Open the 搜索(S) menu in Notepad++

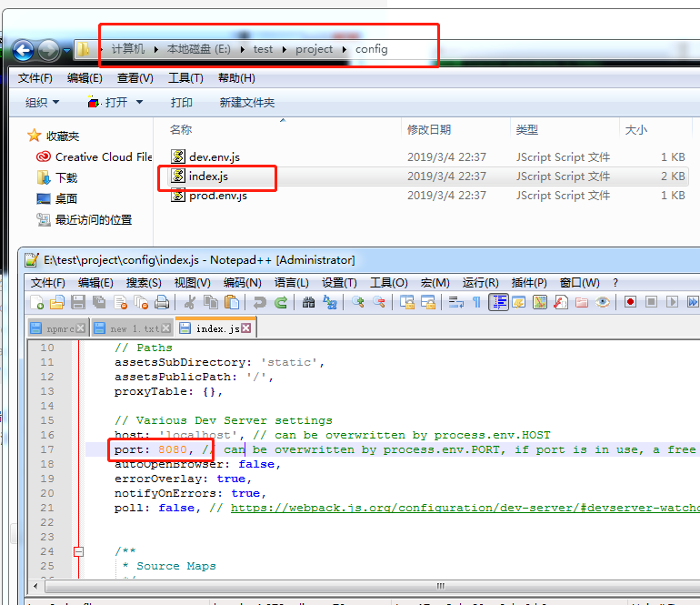[x=144, y=283]
